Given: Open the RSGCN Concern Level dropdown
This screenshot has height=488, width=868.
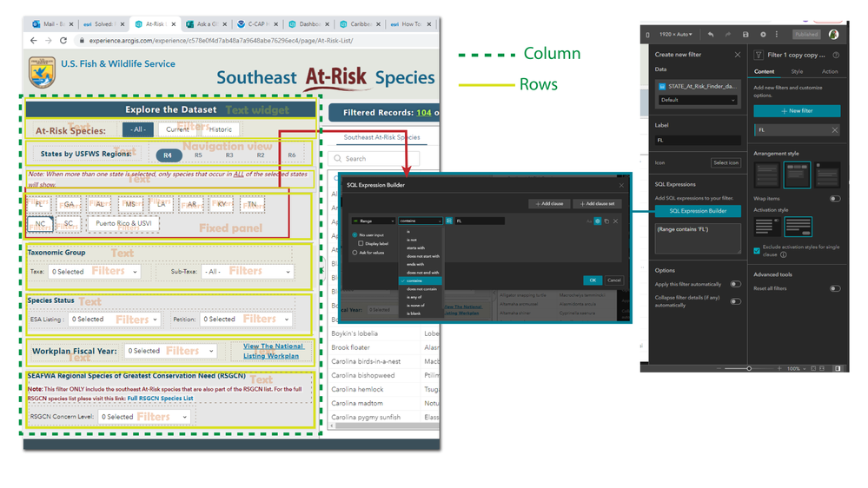Looking at the screenshot, I should click(144, 417).
